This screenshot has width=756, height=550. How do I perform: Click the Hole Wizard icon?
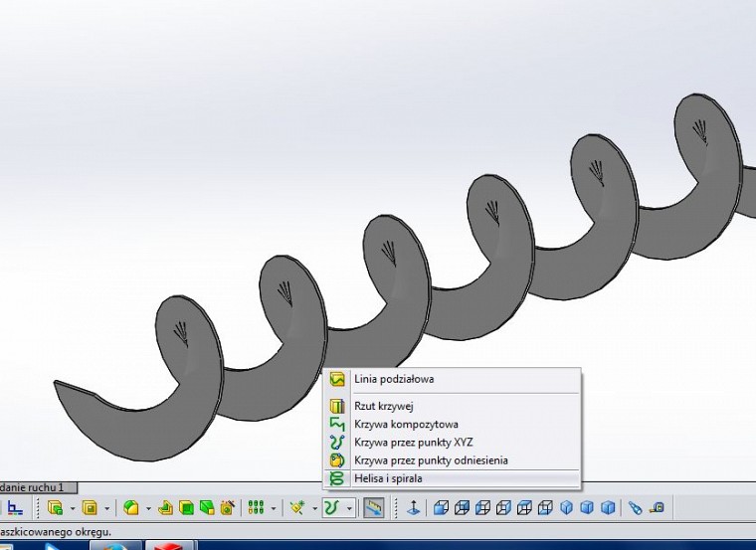tap(228, 507)
